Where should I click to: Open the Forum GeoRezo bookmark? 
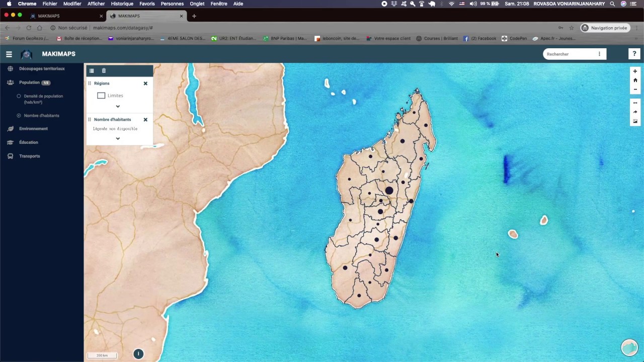(x=27, y=39)
